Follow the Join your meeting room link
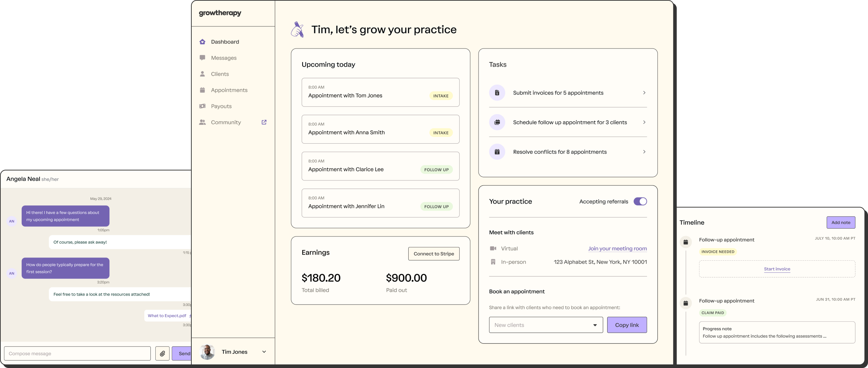This screenshot has width=868, height=368. click(617, 249)
